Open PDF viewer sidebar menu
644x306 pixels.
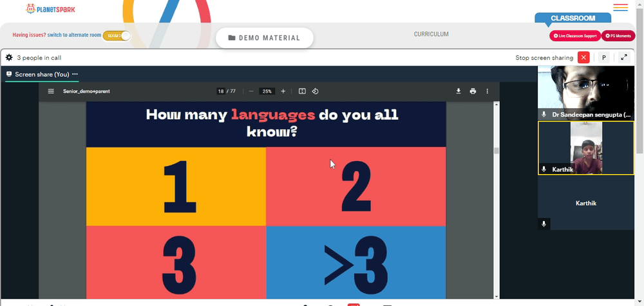coord(51,91)
